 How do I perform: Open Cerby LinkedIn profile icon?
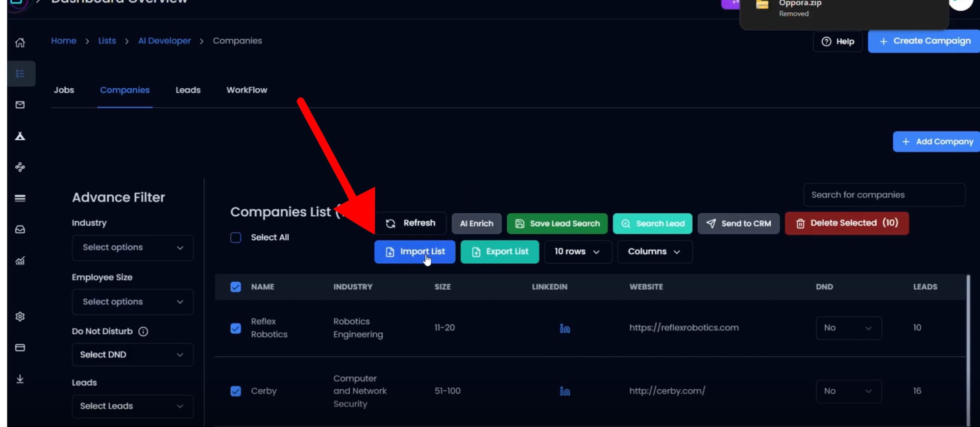point(564,391)
